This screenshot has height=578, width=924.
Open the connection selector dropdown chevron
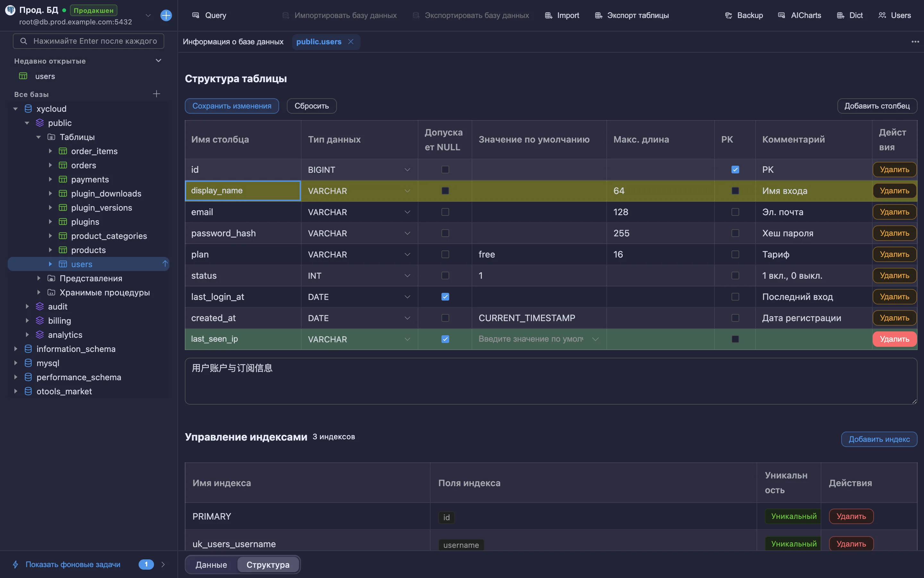click(148, 15)
